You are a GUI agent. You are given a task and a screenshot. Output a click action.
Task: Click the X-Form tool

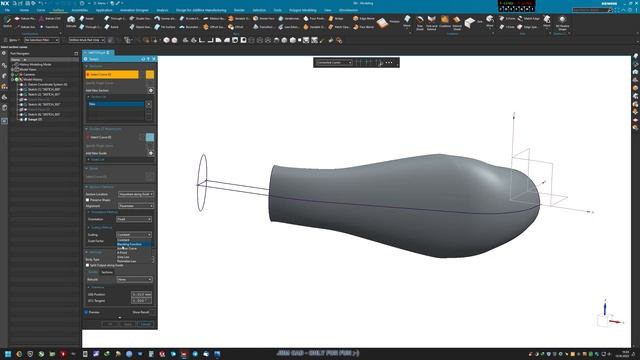(x=507, y=18)
